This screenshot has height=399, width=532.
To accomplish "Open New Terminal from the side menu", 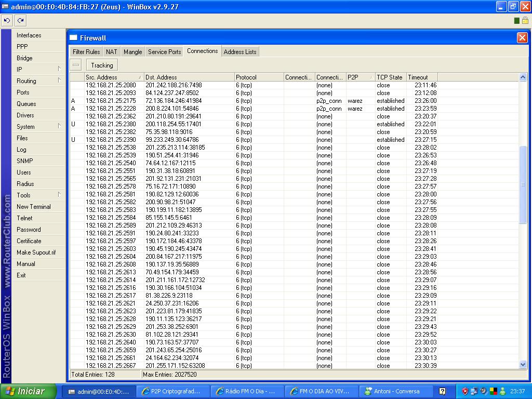I will click(38, 207).
